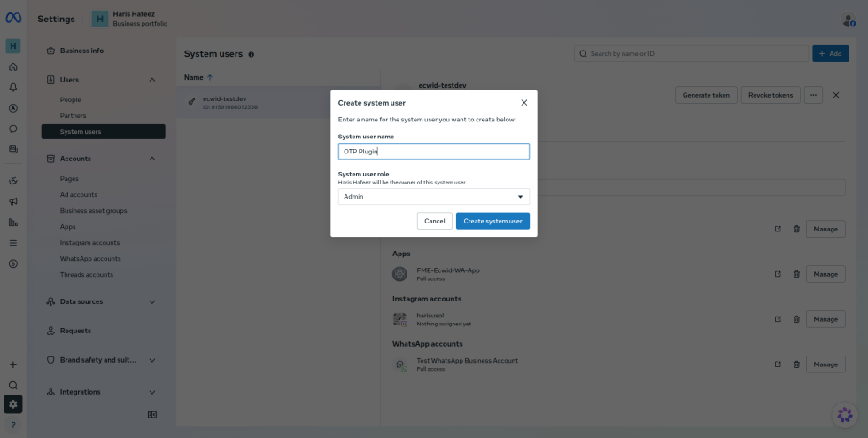Click the plus icon in left rail
This screenshot has height=438, width=868.
click(x=13, y=364)
